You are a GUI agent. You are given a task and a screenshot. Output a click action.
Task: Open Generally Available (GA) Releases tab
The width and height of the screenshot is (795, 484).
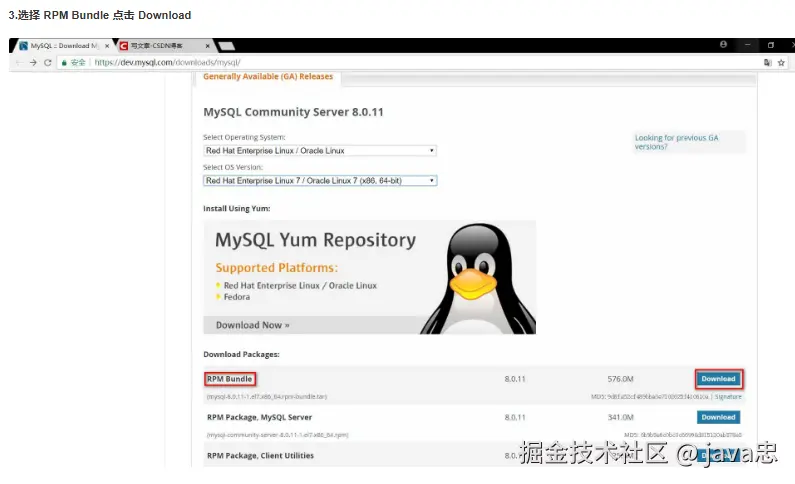[x=268, y=77]
